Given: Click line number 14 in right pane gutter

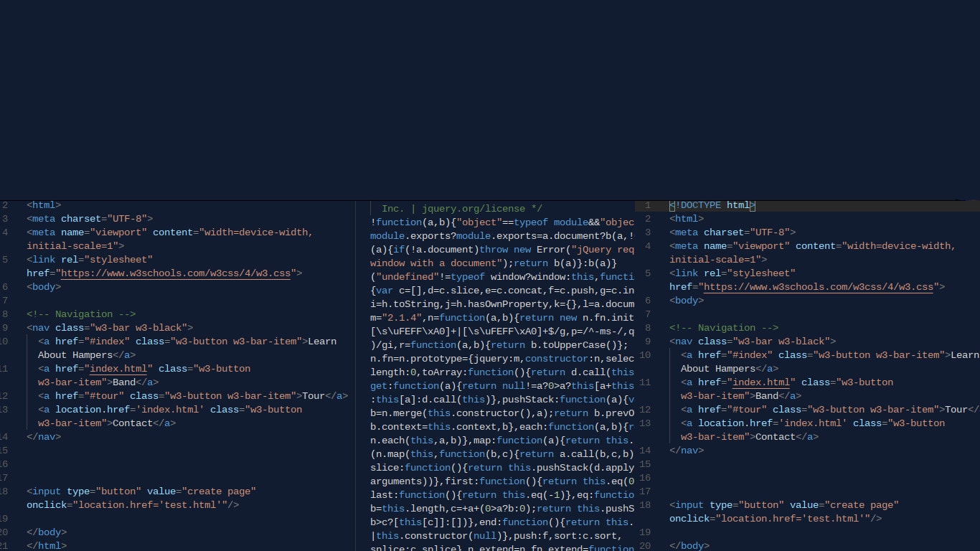Looking at the screenshot, I should [645, 451].
